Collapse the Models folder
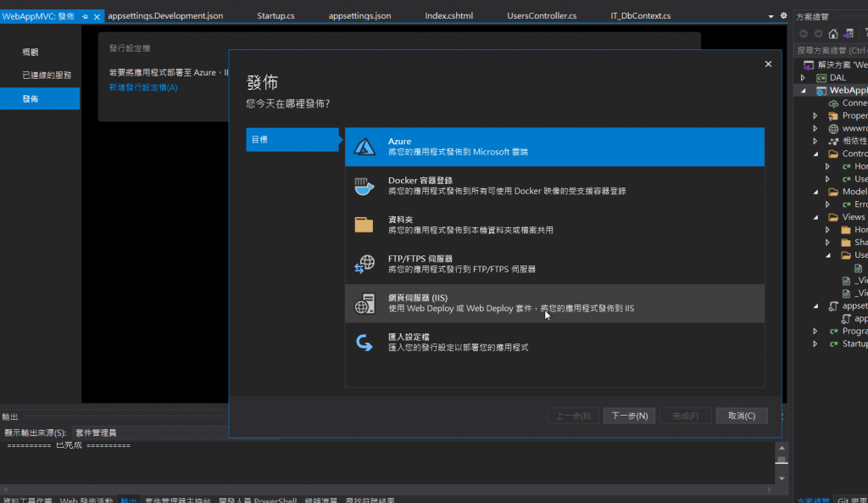 [815, 192]
